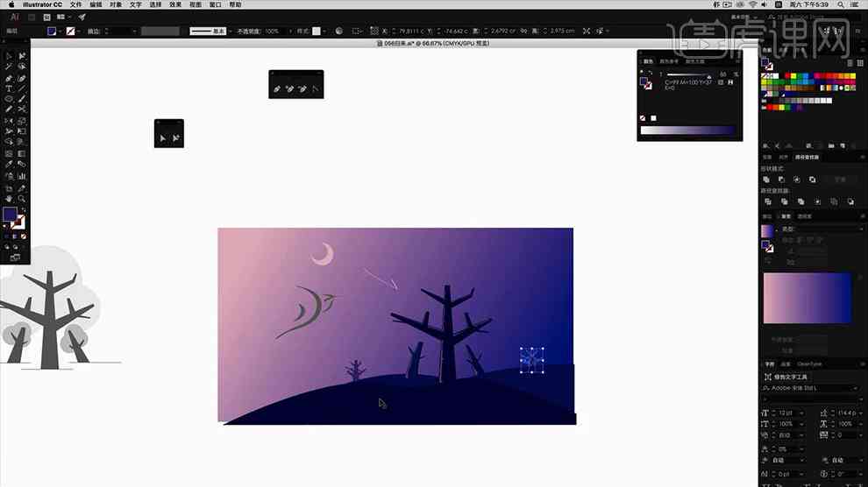This screenshot has width=868, height=487.
Task: Activate the stroke box in the toolbox
Action: (18, 222)
